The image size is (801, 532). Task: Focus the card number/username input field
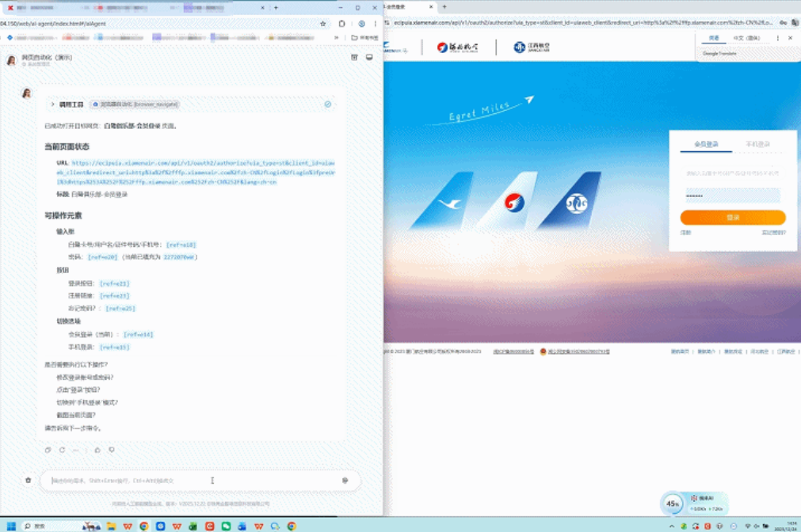coord(732,173)
